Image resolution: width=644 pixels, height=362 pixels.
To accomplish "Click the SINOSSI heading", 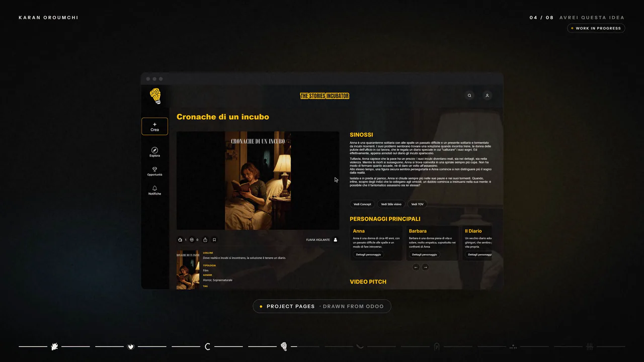I will pyautogui.click(x=361, y=135).
